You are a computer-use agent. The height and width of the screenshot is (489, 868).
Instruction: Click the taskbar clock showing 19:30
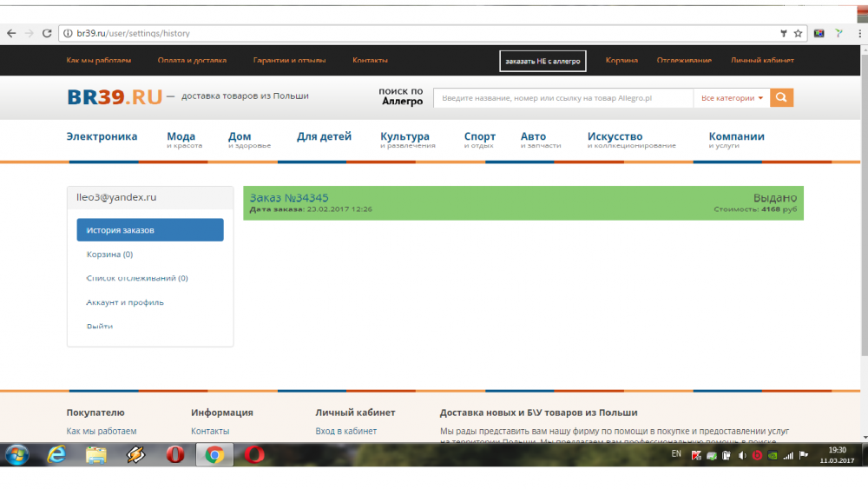pos(837,454)
